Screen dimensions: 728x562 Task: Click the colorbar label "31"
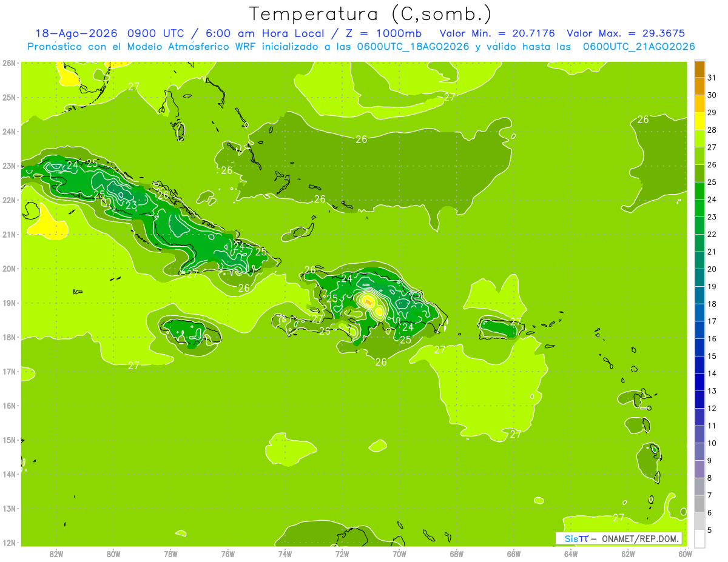click(x=712, y=78)
